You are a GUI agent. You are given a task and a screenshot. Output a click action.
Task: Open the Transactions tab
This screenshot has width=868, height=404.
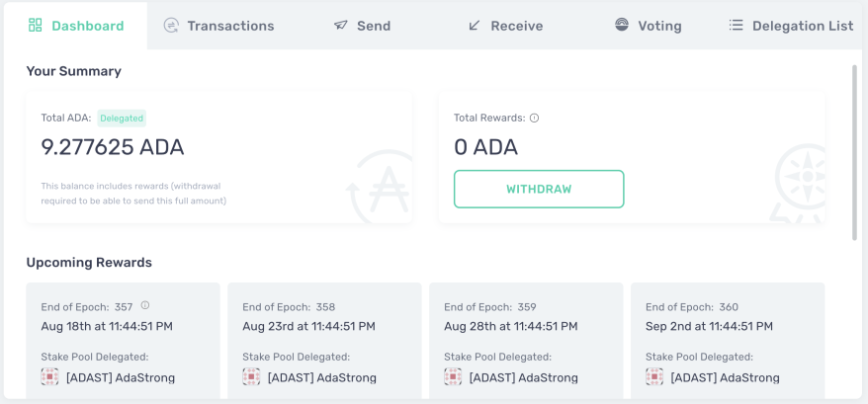click(x=219, y=26)
